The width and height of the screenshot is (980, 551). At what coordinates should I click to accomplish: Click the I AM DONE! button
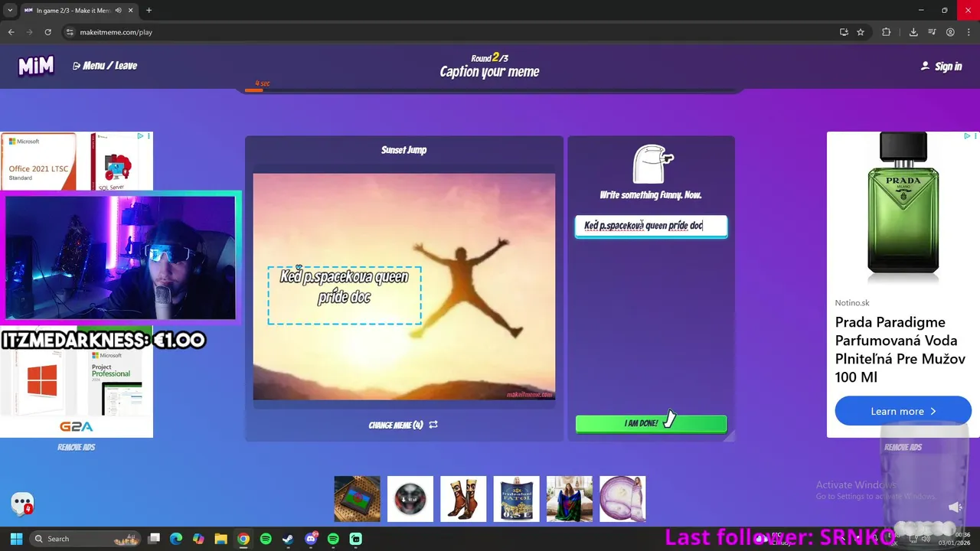coord(651,423)
